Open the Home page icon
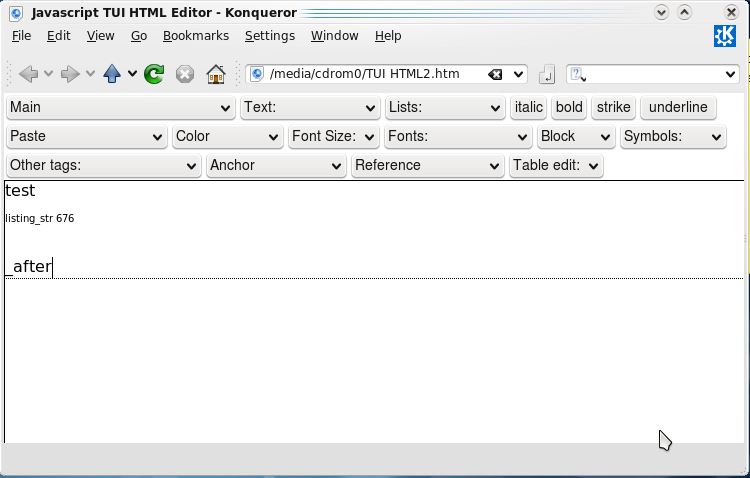The image size is (750, 478). tap(216, 74)
